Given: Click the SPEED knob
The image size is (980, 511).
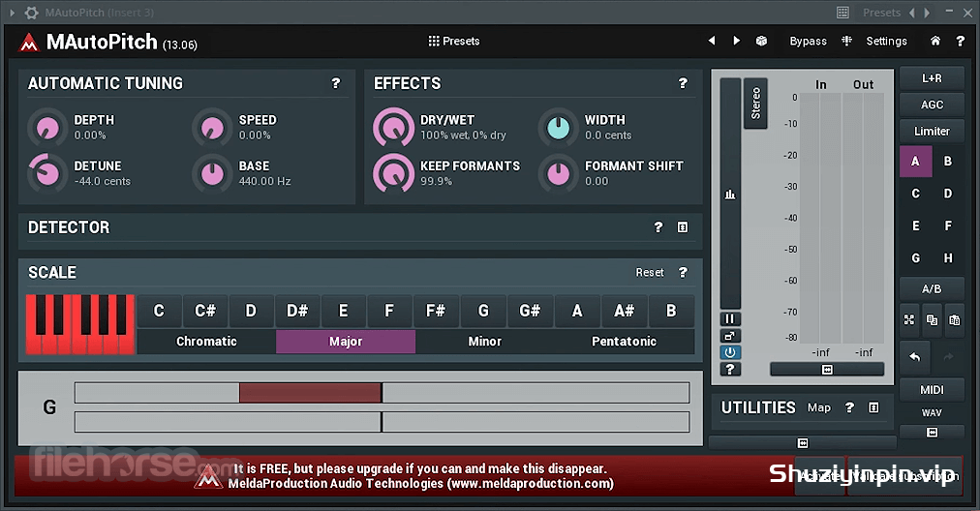Looking at the screenshot, I should [212, 128].
